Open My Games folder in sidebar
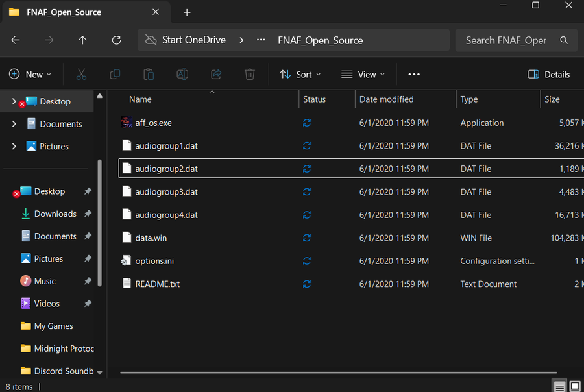Viewport: 584px width, 392px height. 47,326
